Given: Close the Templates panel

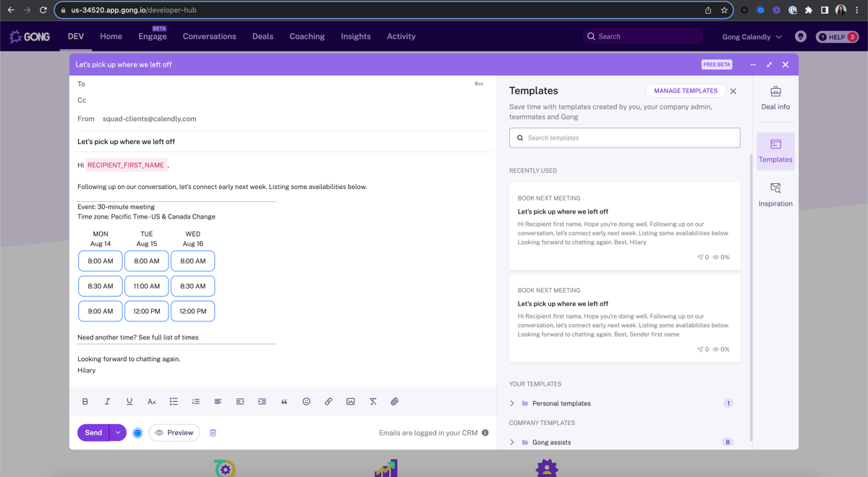Looking at the screenshot, I should click(x=733, y=91).
